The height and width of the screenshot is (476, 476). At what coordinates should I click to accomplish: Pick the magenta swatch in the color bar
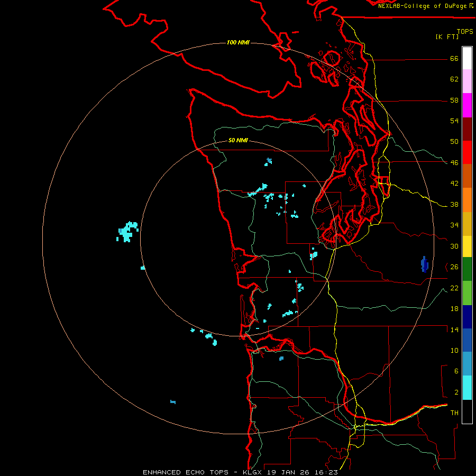[467, 105]
